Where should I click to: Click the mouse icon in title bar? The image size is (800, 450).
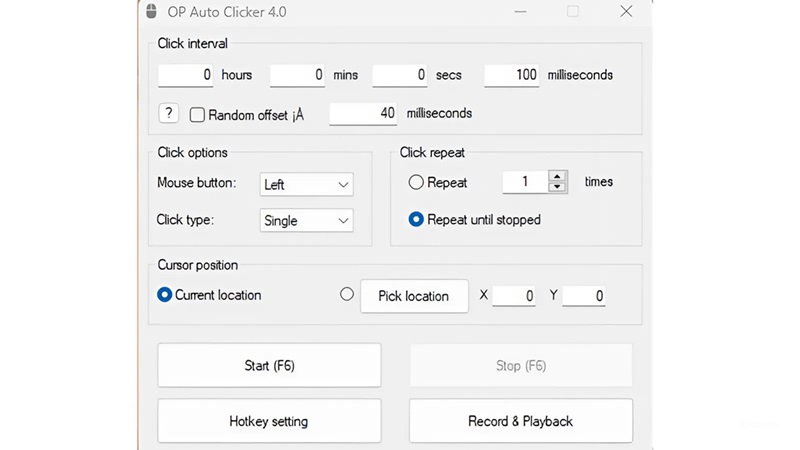152,12
